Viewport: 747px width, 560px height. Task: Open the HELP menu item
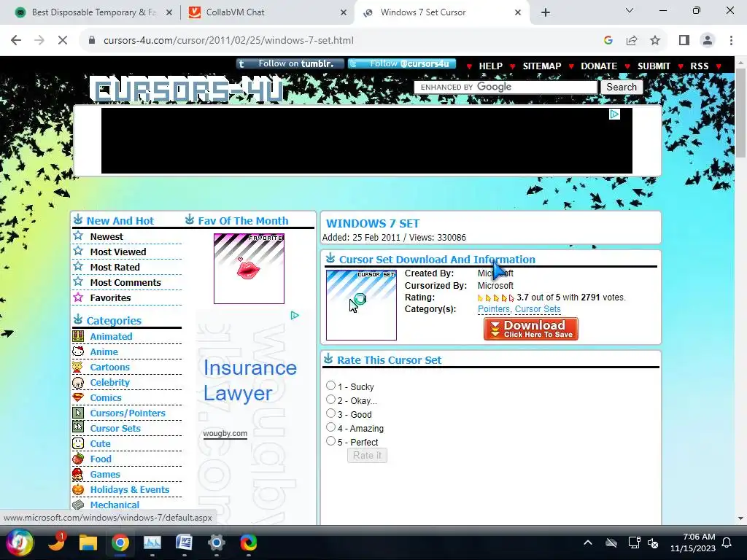(490, 66)
